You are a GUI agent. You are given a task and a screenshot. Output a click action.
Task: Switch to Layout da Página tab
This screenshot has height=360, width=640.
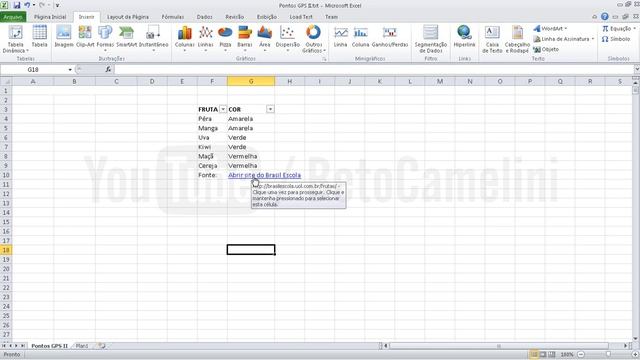tap(128, 17)
